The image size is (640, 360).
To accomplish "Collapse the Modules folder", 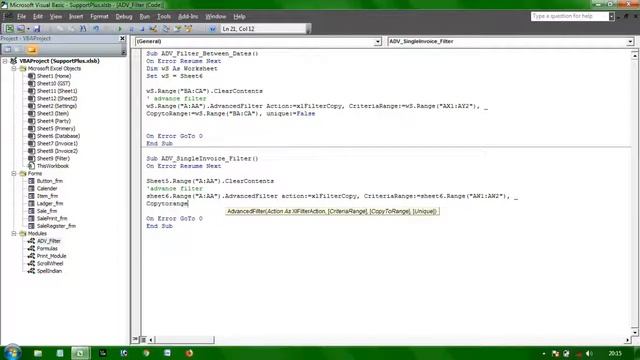I will (14, 233).
